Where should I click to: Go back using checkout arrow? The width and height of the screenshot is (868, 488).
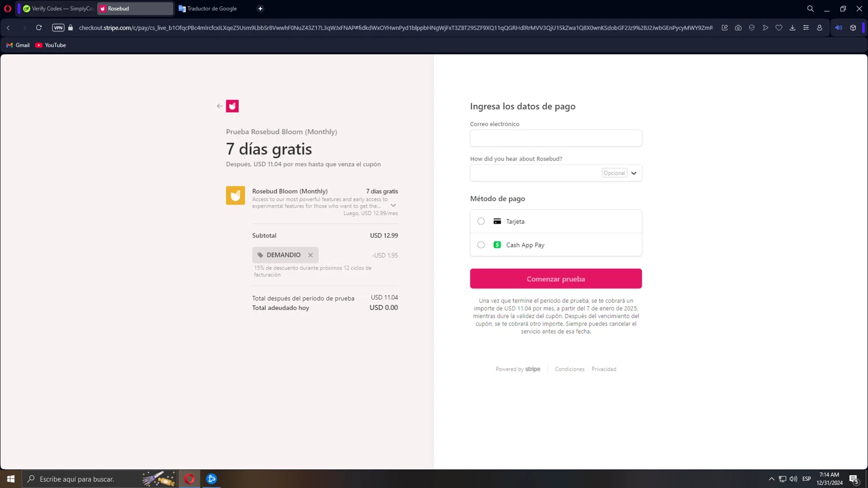219,106
